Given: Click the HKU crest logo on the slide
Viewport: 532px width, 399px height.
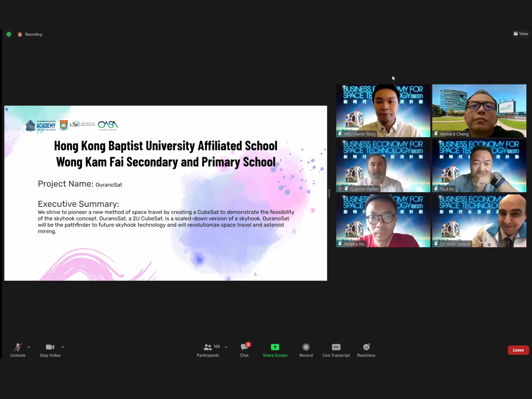Looking at the screenshot, I should coord(64,125).
